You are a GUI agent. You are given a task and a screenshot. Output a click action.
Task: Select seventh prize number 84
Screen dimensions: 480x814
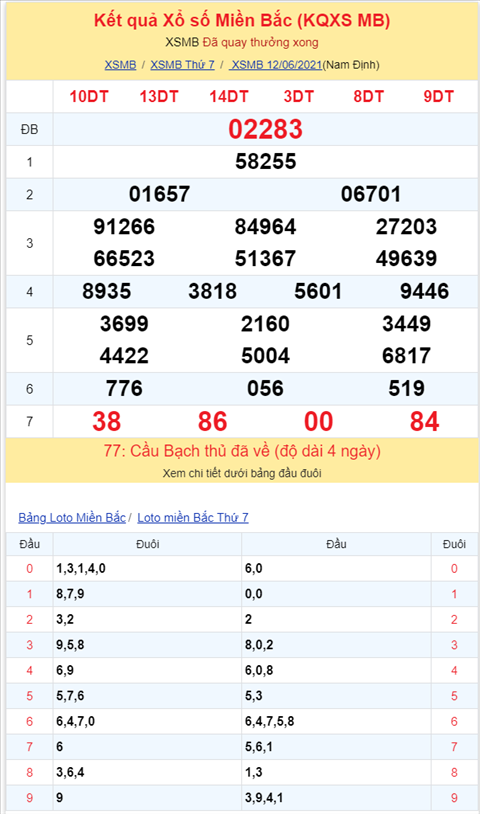[424, 422]
